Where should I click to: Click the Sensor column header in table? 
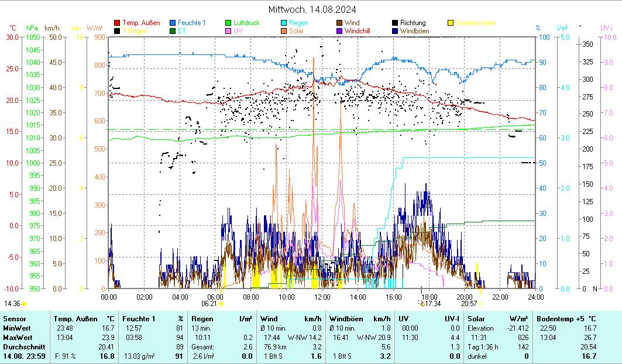tap(14, 318)
